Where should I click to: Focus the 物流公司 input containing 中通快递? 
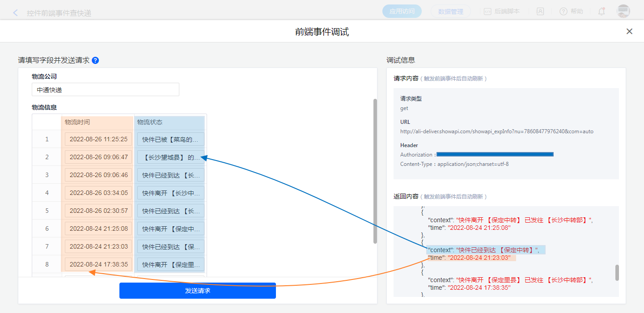[x=106, y=89]
